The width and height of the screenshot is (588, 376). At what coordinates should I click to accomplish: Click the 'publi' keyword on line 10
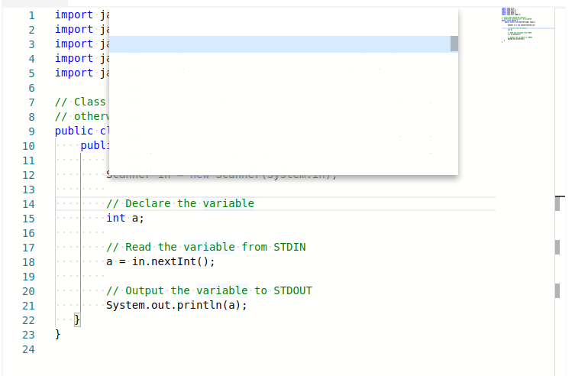click(95, 146)
